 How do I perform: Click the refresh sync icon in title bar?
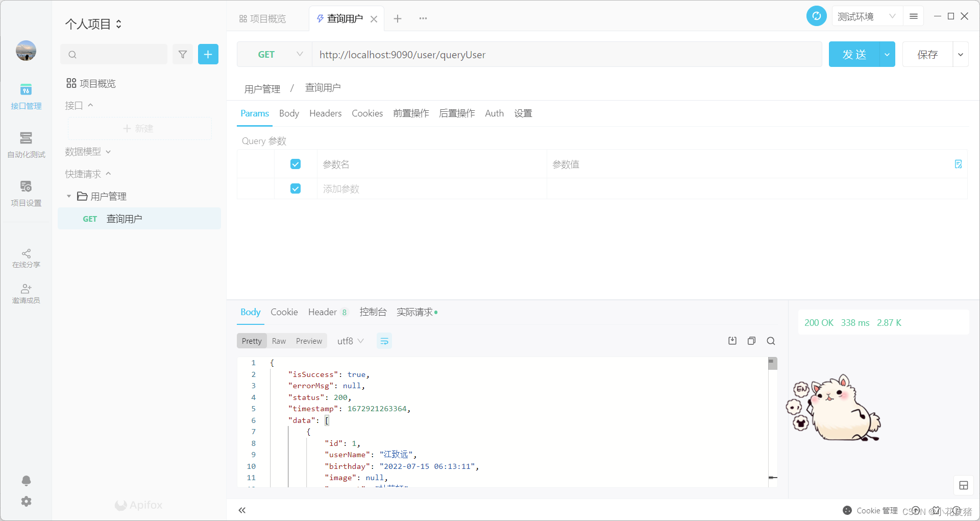817,16
